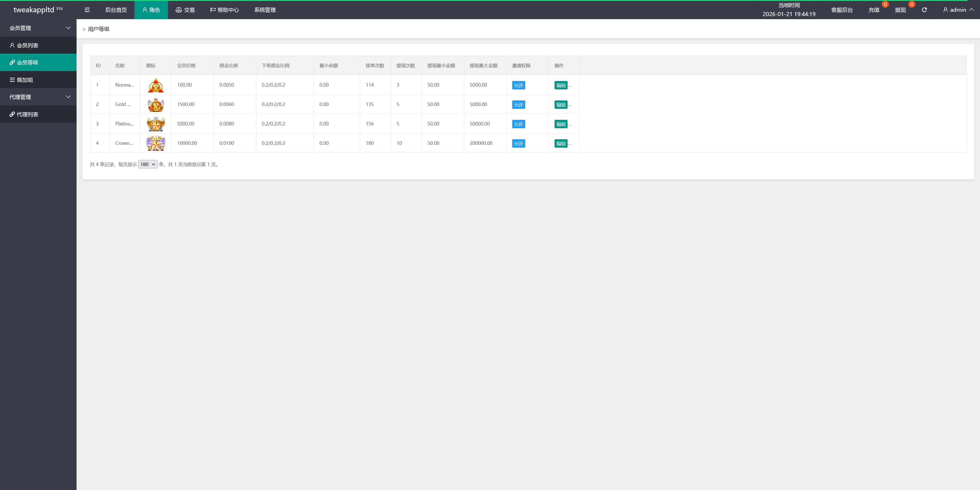980x490 pixels.
Task: Toggle 允许 invite permission for Gold level
Action: click(518, 105)
